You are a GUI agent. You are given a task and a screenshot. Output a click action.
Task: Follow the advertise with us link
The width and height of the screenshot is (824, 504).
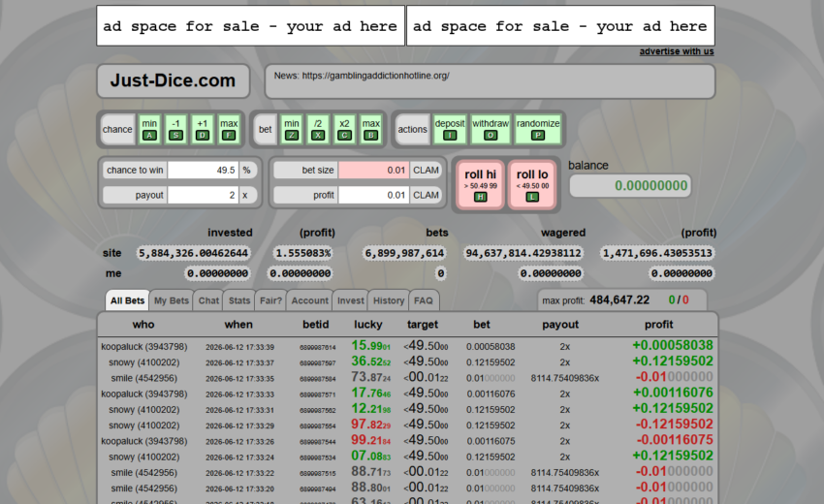pyautogui.click(x=677, y=51)
